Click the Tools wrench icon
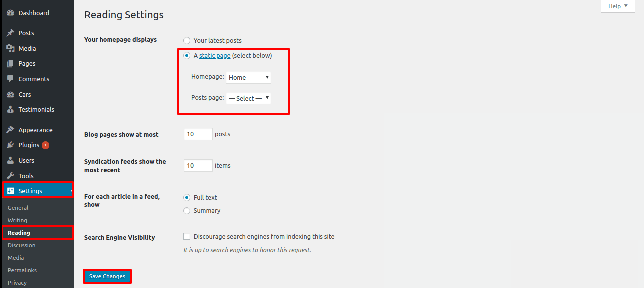 [10, 176]
